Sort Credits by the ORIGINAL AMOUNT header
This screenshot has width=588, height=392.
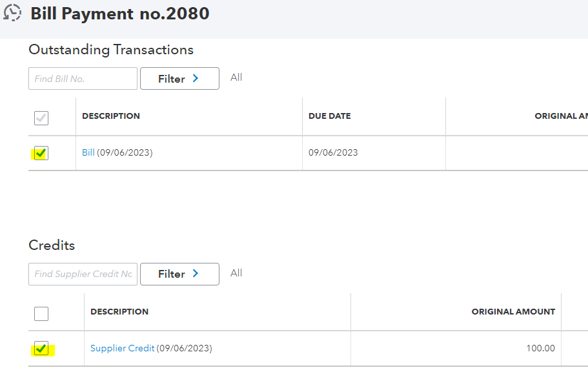pyautogui.click(x=513, y=311)
